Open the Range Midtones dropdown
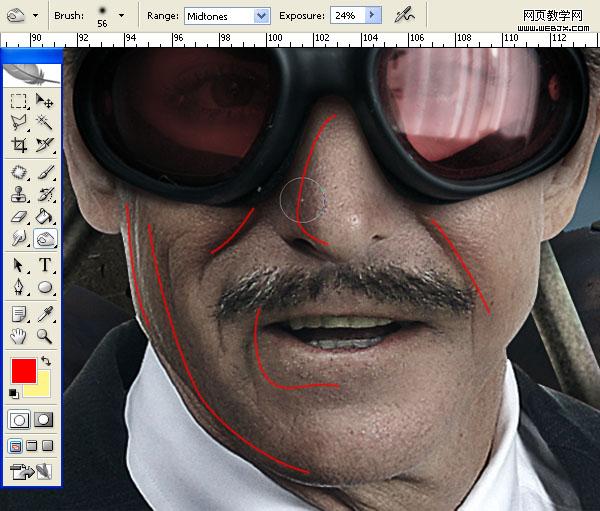The height and width of the screenshot is (511, 600). tap(261, 16)
